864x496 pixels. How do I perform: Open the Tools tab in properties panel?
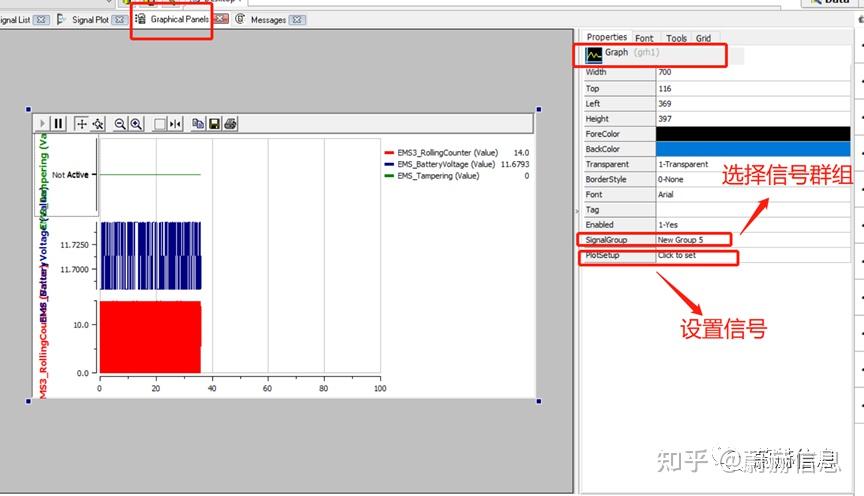(x=676, y=38)
